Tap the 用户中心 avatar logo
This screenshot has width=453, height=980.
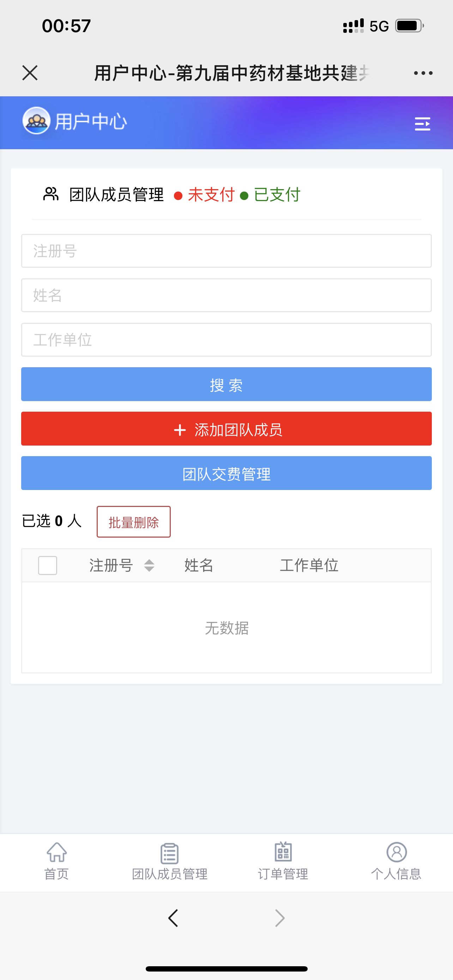coord(36,121)
